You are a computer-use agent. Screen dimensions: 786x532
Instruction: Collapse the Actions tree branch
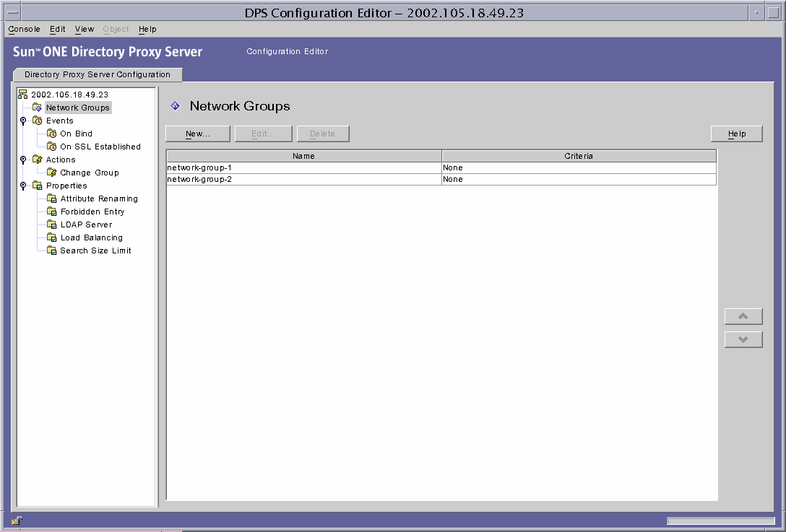[x=23, y=160]
